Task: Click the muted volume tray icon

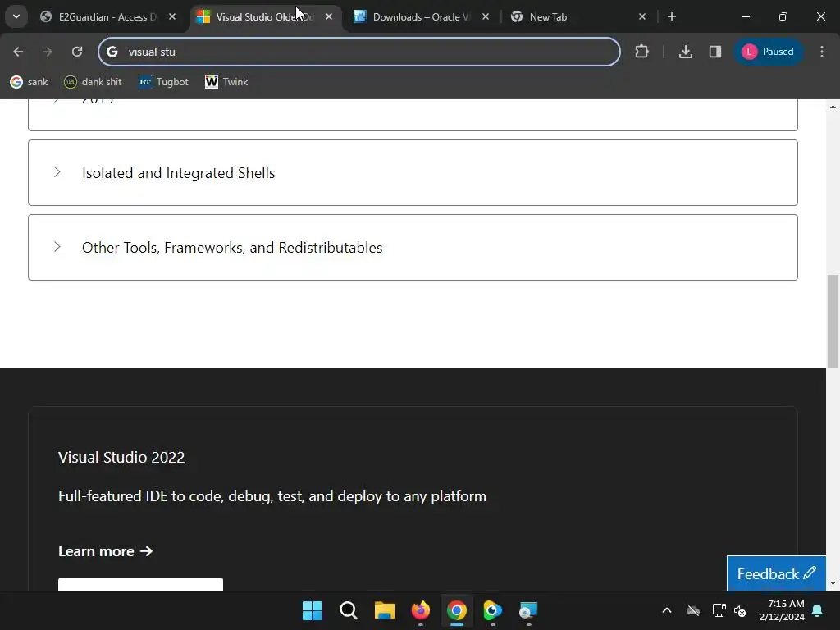Action: coord(741,610)
